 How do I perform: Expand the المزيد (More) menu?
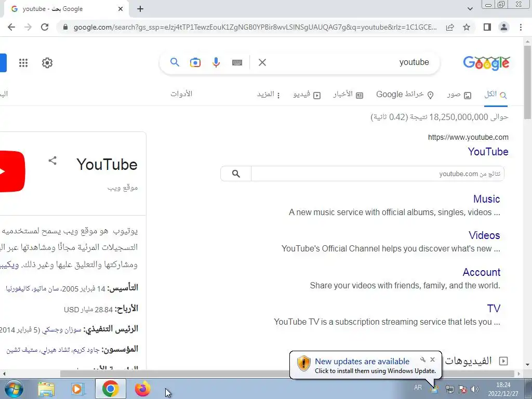269,95
